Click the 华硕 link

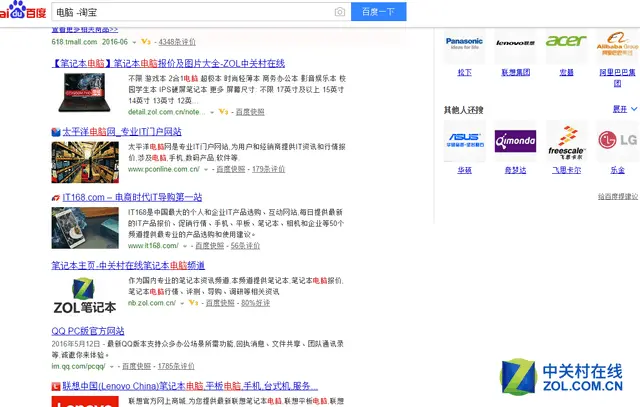point(464,170)
